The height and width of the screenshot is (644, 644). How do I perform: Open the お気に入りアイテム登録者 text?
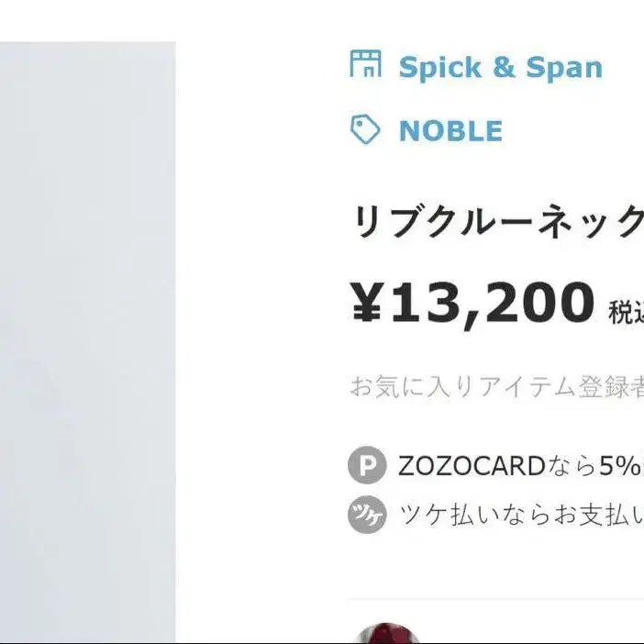point(497,386)
